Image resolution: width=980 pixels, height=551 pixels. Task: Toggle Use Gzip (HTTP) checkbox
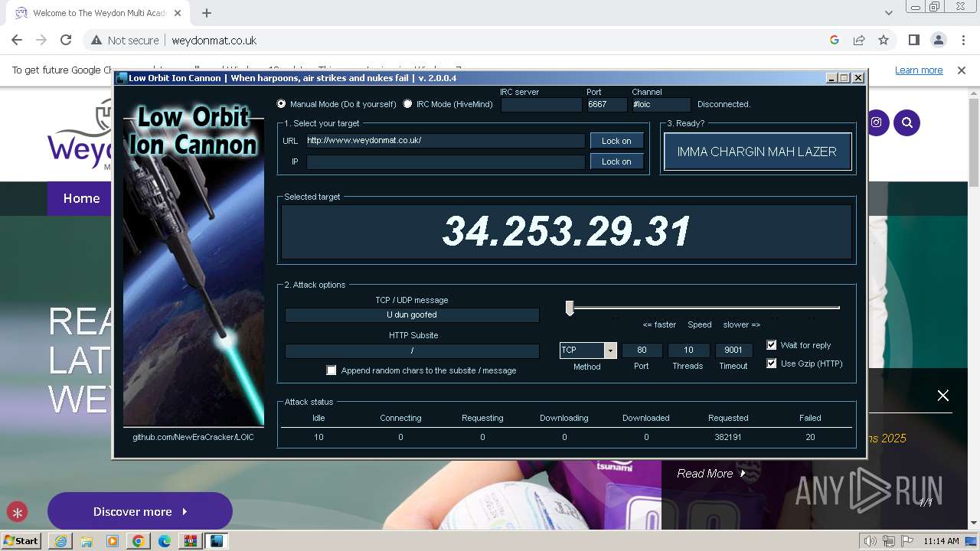point(772,364)
